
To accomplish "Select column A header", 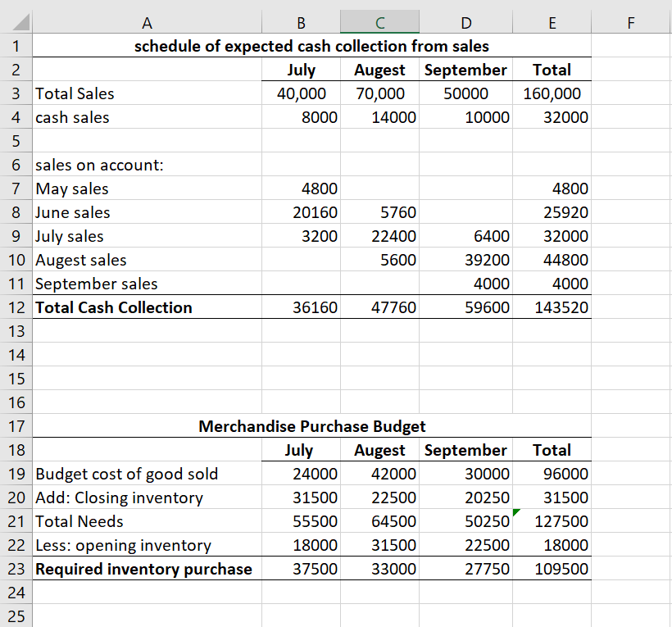I will (x=147, y=23).
